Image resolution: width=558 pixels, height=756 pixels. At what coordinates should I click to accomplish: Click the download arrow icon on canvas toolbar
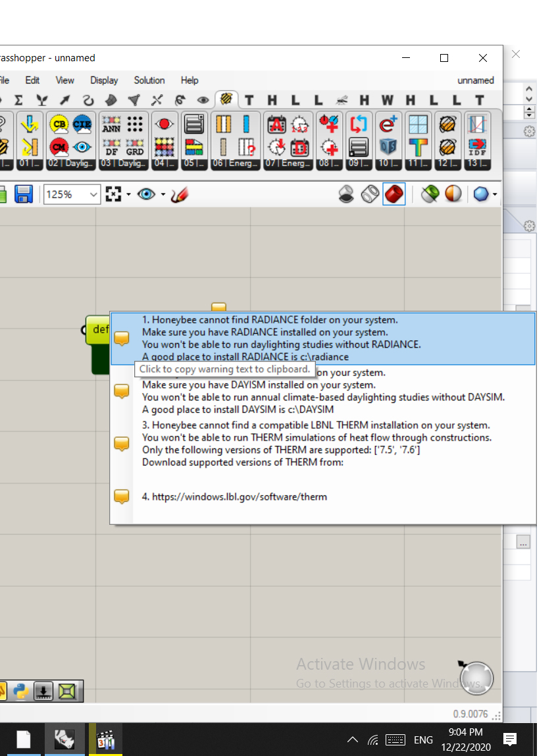[x=43, y=691]
